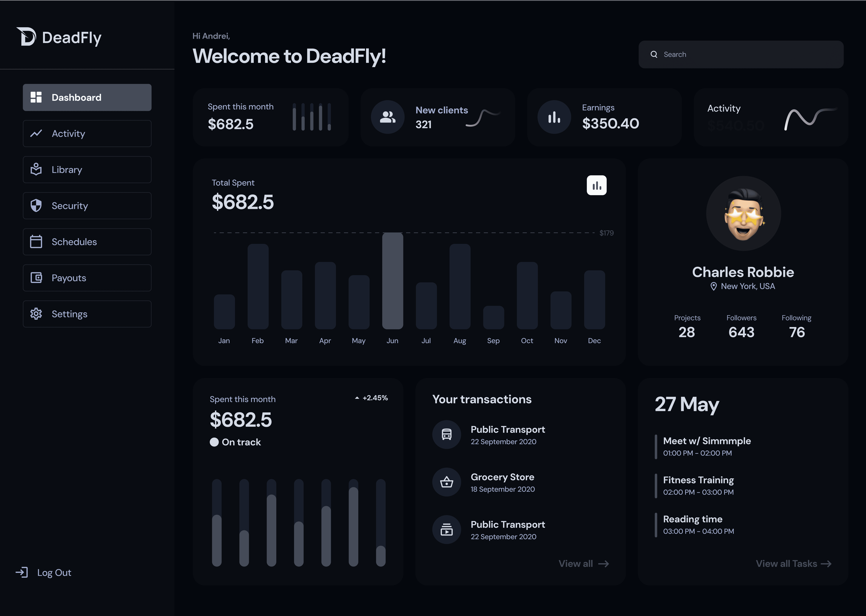Select the Feb bar in Total Spent chart
Screen dimensions: 866x616
click(x=258, y=286)
